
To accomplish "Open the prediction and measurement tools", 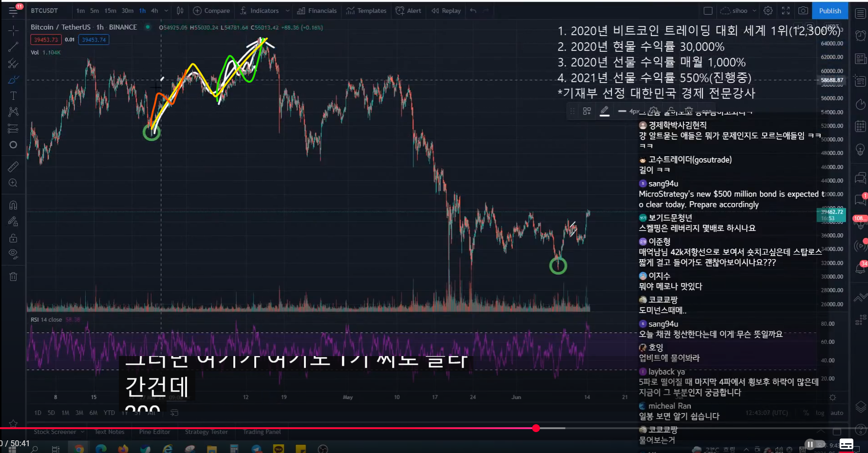I will 13,129.
